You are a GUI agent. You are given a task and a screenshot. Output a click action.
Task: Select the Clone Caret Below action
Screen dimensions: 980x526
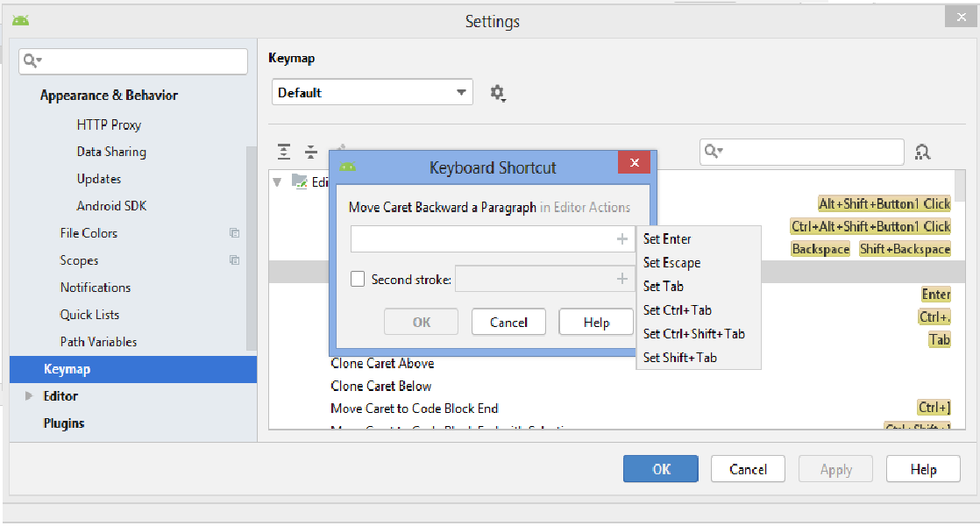381,386
